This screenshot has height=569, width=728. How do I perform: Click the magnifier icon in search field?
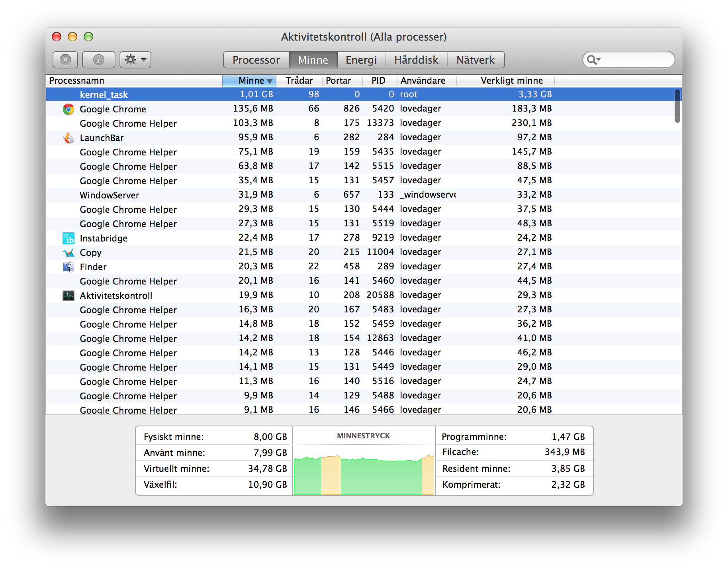tap(593, 60)
